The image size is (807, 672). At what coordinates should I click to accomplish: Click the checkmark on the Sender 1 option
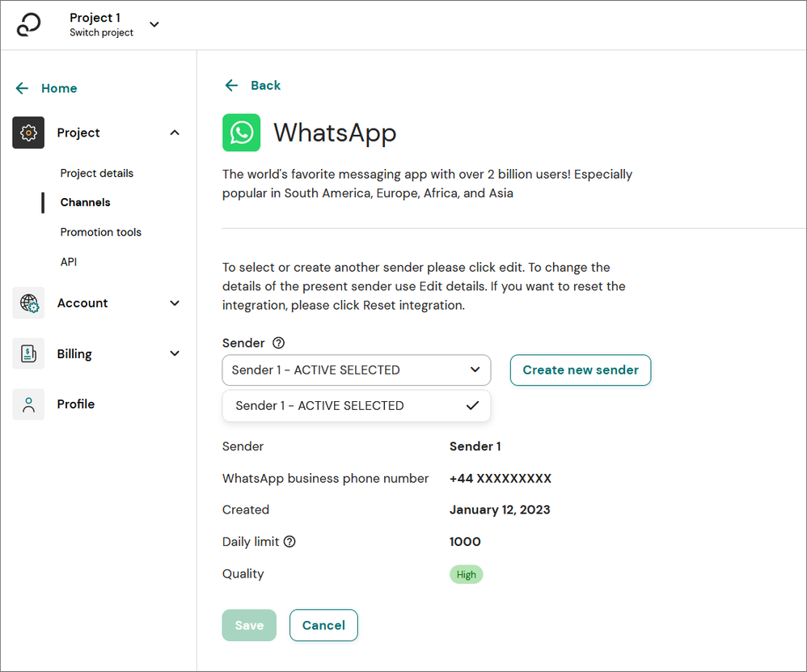[472, 405]
